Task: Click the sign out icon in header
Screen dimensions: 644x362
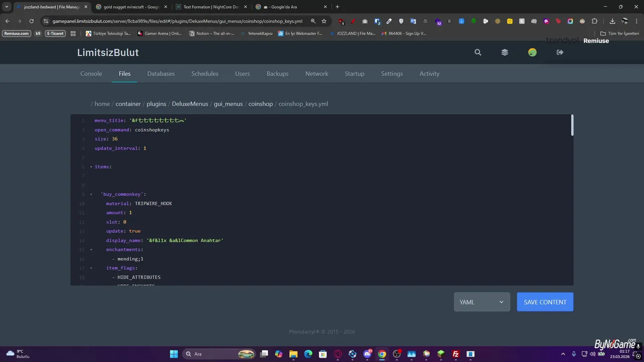Action: (x=560, y=52)
